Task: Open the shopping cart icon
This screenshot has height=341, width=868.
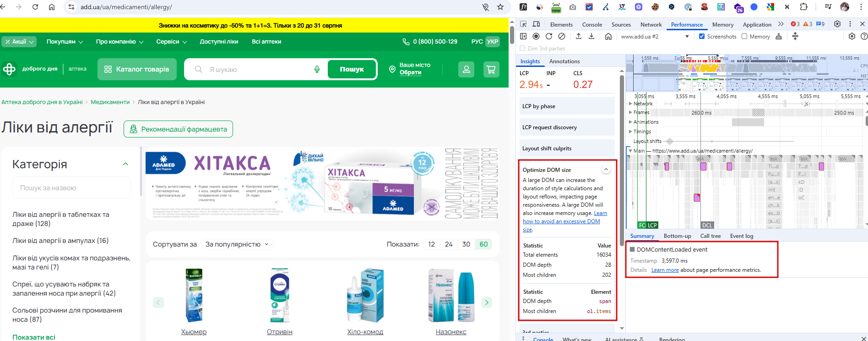Action: tap(491, 69)
